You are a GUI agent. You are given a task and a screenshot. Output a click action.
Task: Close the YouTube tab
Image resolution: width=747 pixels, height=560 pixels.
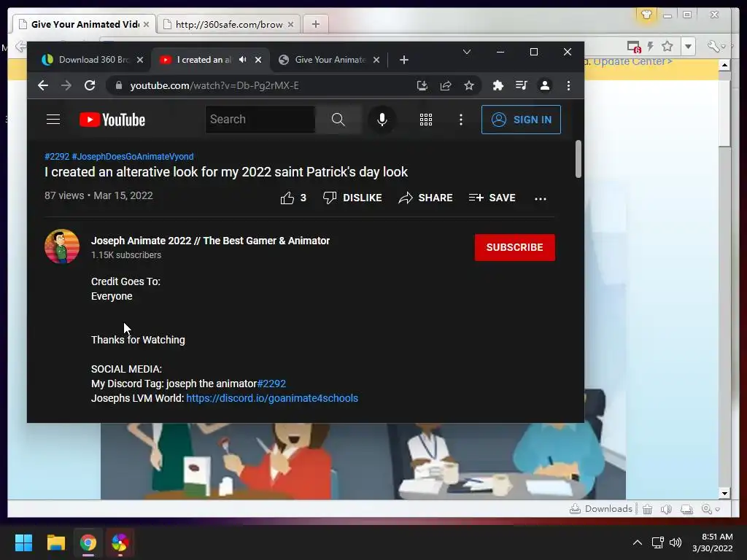[x=258, y=60]
